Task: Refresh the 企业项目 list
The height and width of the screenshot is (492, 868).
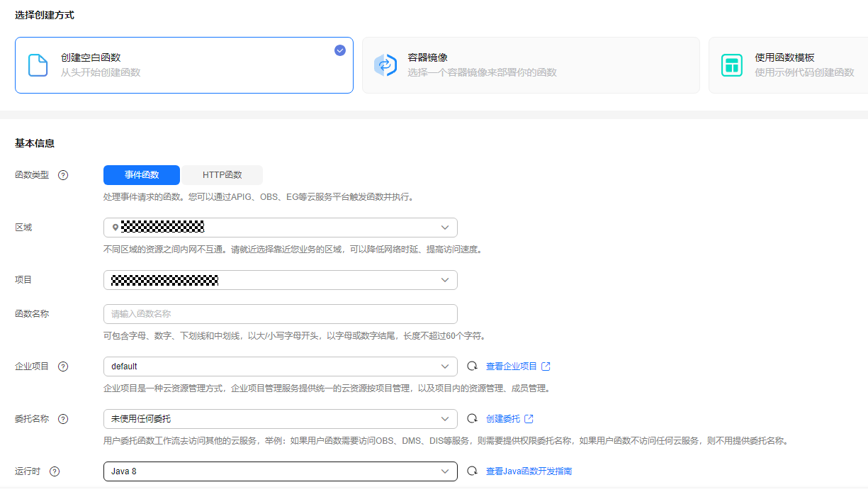Action: 472,367
